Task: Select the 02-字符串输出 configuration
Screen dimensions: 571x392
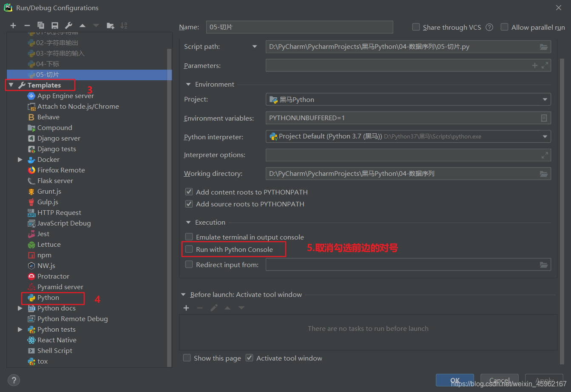Action: tap(57, 43)
